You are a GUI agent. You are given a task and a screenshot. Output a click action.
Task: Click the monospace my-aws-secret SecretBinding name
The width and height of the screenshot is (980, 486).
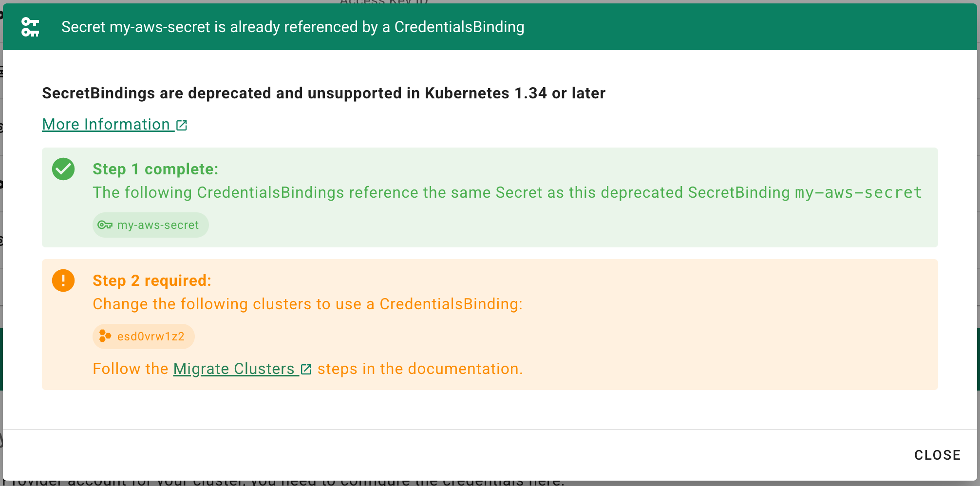(858, 193)
